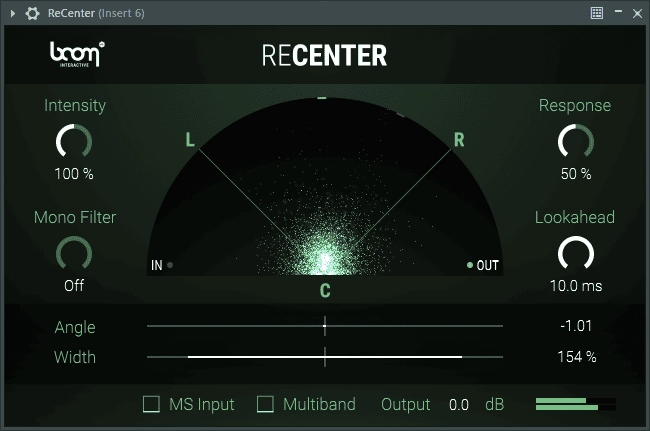This screenshot has height=431, width=650.
Task: Click the Lookahead value 10.0 ms
Action: [576, 286]
